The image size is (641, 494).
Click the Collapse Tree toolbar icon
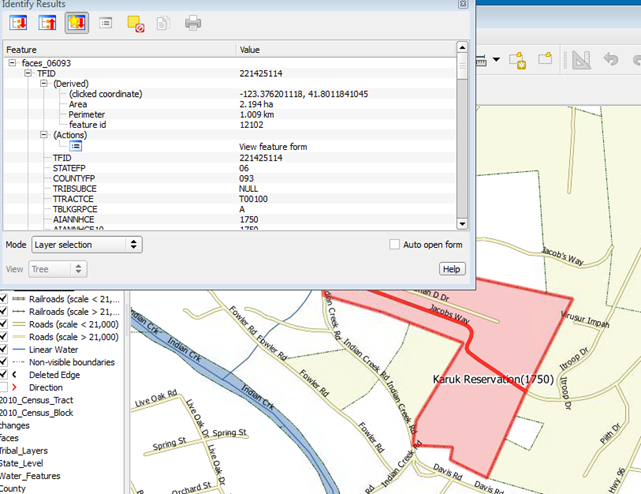(47, 22)
